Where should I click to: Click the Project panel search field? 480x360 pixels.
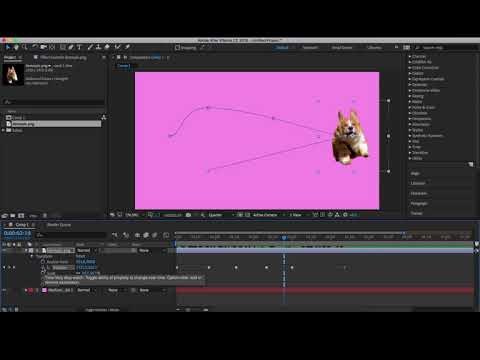[x=53, y=102]
